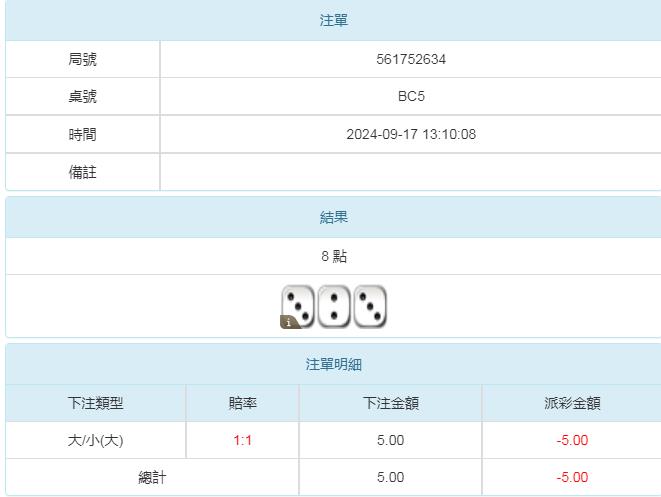The image size is (661, 497).
Task: Select the middle die showing two
Action: [x=334, y=306]
